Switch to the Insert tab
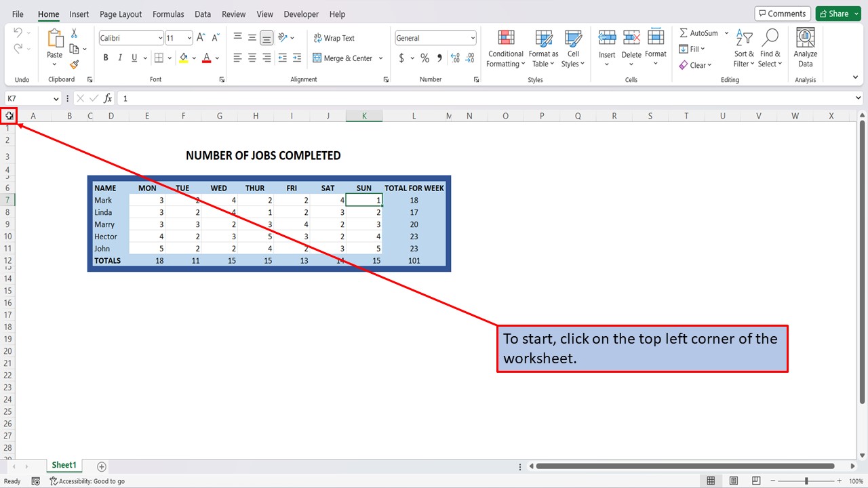The image size is (868, 488). [x=79, y=14]
